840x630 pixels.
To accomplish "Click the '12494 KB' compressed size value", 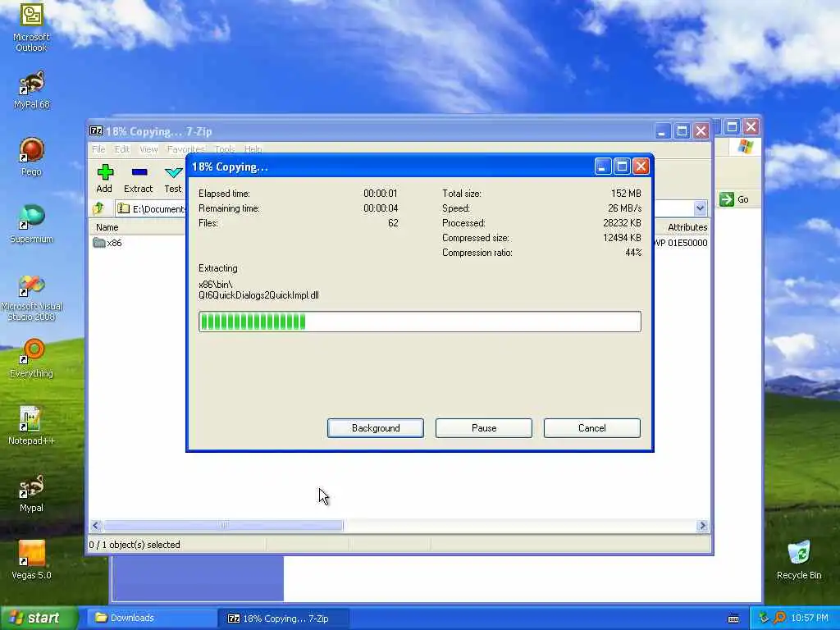I will (x=622, y=238).
